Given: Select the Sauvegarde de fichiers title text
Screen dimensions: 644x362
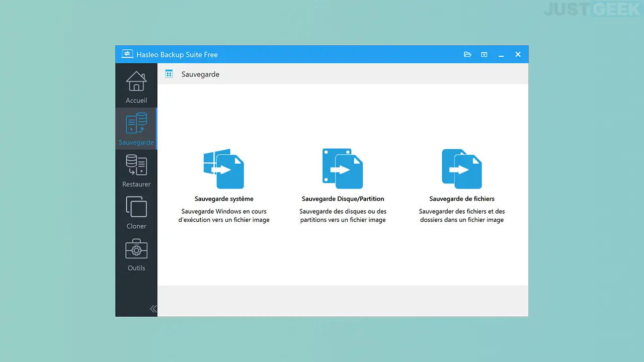Looking at the screenshot, I should tap(462, 199).
